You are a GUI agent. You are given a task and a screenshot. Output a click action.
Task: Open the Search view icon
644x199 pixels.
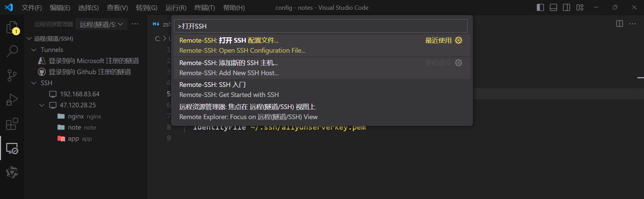[x=12, y=51]
